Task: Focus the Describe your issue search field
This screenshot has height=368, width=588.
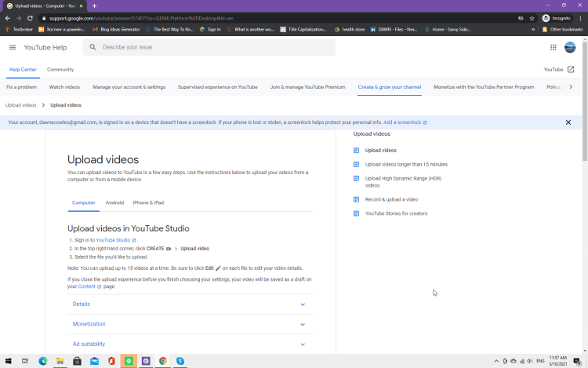Action: pos(209,47)
